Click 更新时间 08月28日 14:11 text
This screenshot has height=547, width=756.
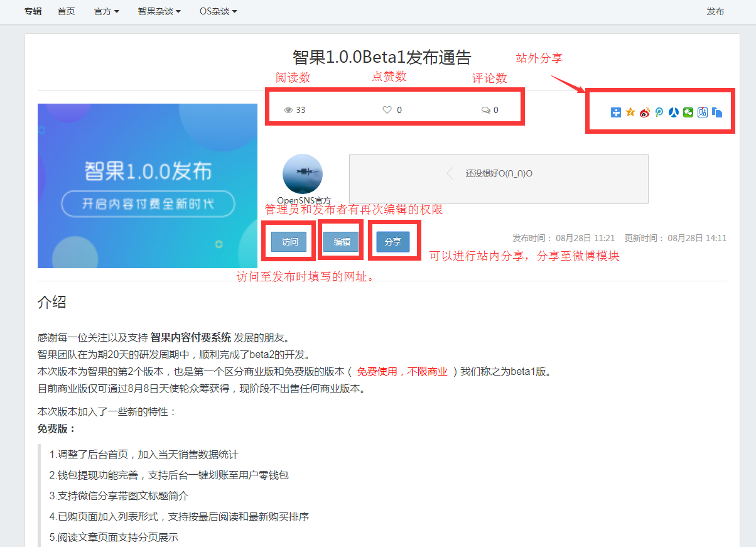point(676,238)
